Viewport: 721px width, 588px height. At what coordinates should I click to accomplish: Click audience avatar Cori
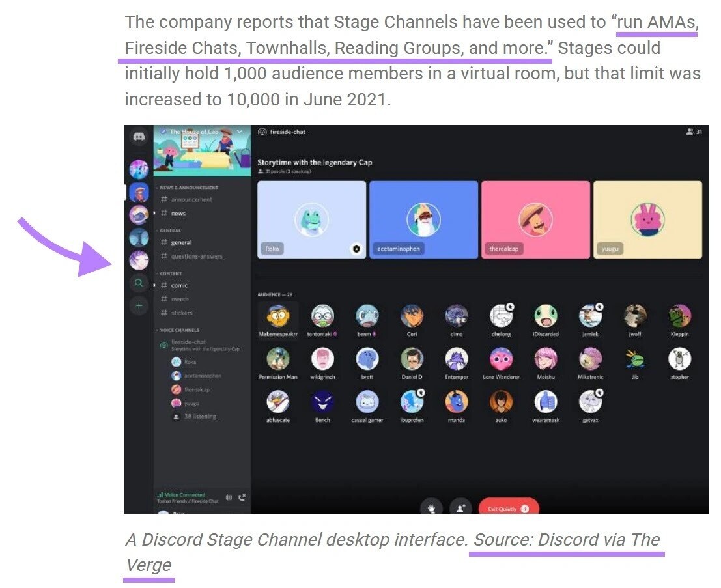tap(412, 316)
